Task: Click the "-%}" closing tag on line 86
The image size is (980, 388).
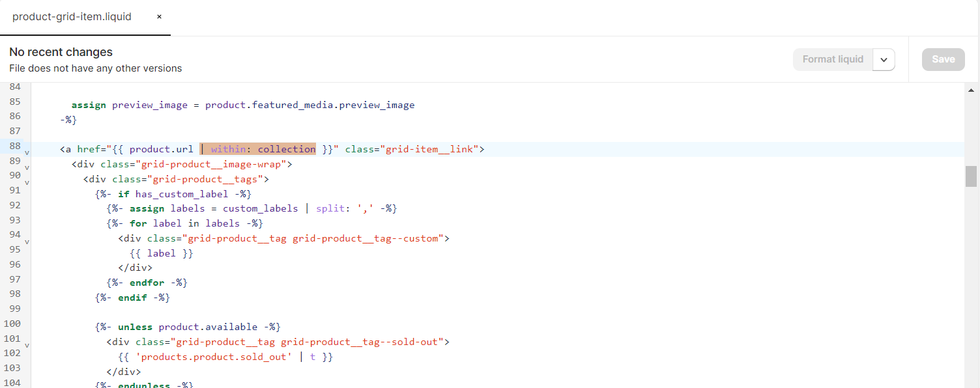Action: coord(68,120)
